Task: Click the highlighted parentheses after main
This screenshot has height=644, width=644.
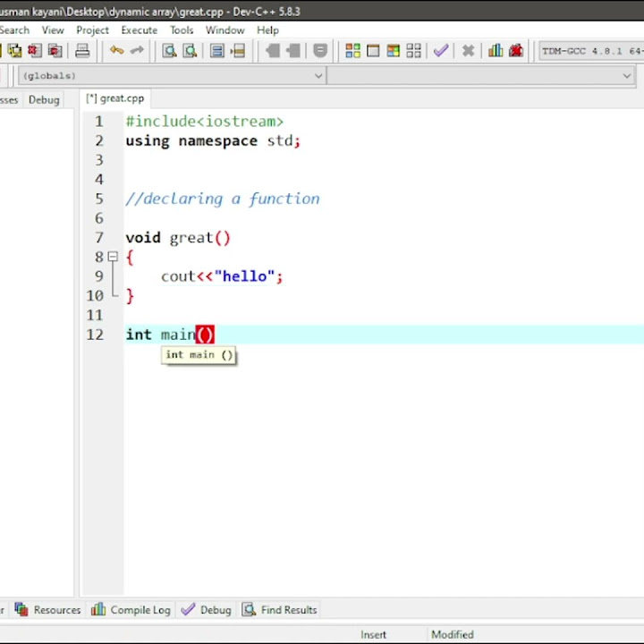Action: [x=205, y=335]
